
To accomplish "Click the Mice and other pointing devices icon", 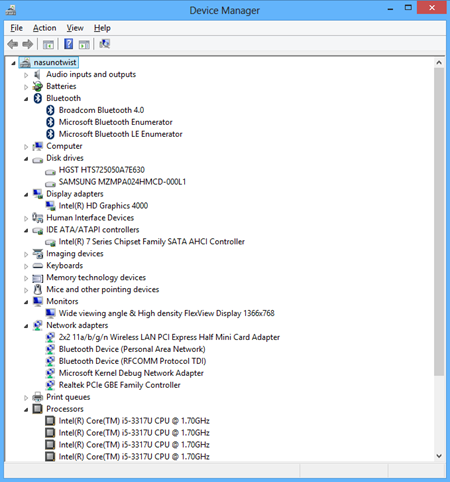I will [x=38, y=289].
